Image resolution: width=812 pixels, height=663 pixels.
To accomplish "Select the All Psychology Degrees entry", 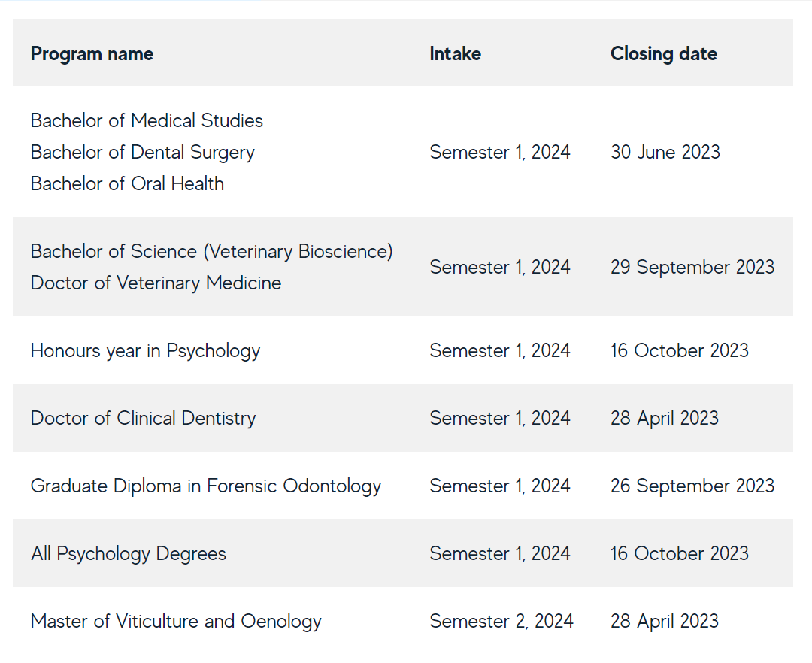I will point(128,553).
